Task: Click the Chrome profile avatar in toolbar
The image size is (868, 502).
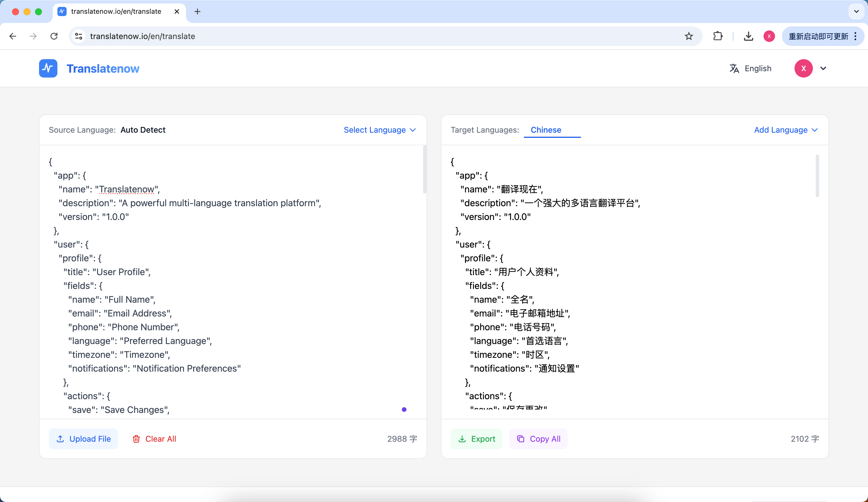Action: click(x=769, y=36)
